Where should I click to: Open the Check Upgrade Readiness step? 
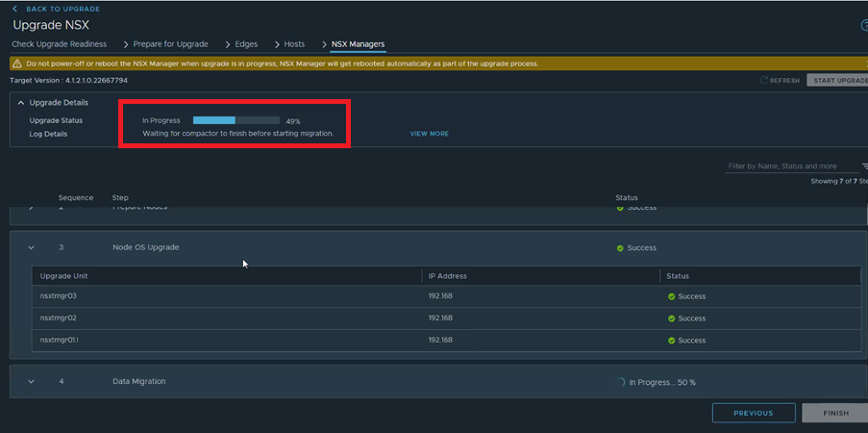[60, 44]
